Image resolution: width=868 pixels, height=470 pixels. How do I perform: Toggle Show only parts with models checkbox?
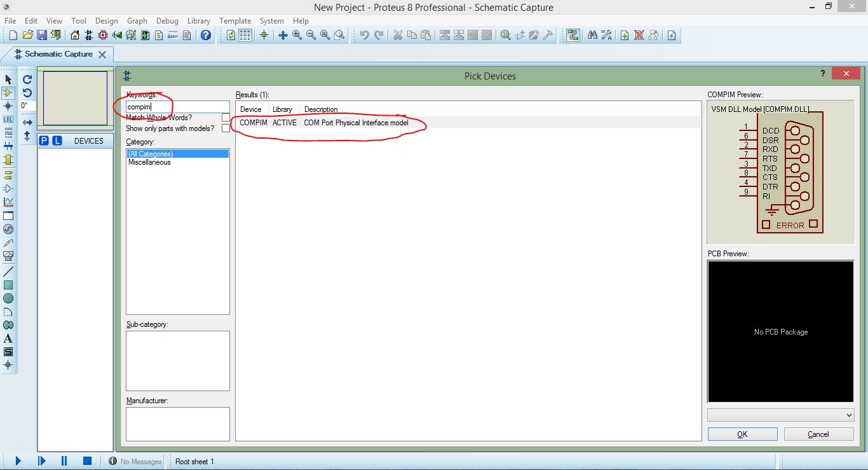point(226,128)
